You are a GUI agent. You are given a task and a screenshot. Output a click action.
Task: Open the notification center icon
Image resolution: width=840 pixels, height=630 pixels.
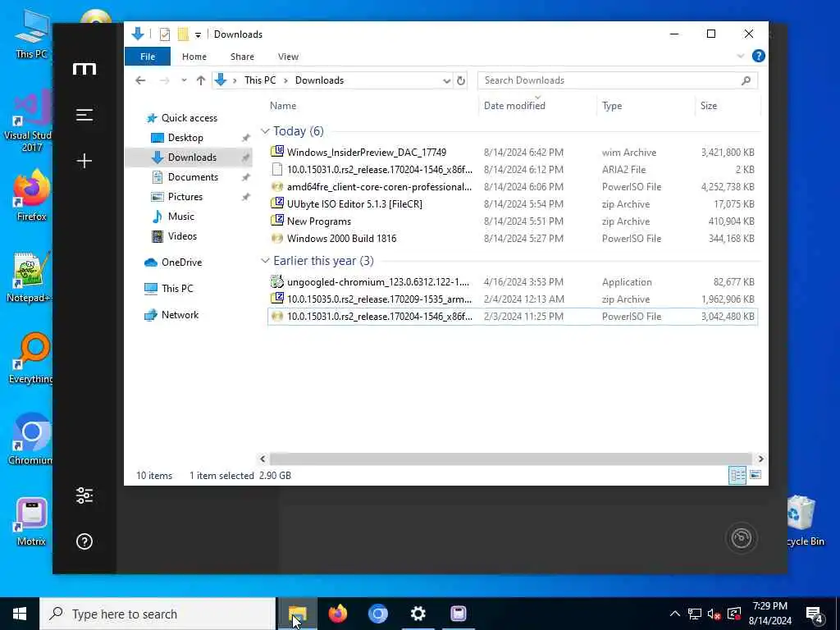[x=815, y=614]
